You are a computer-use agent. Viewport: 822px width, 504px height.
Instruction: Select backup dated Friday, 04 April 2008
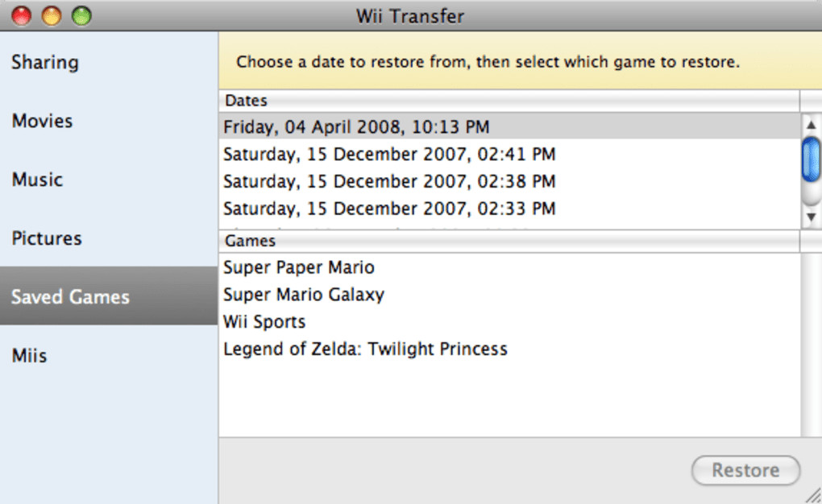point(356,127)
